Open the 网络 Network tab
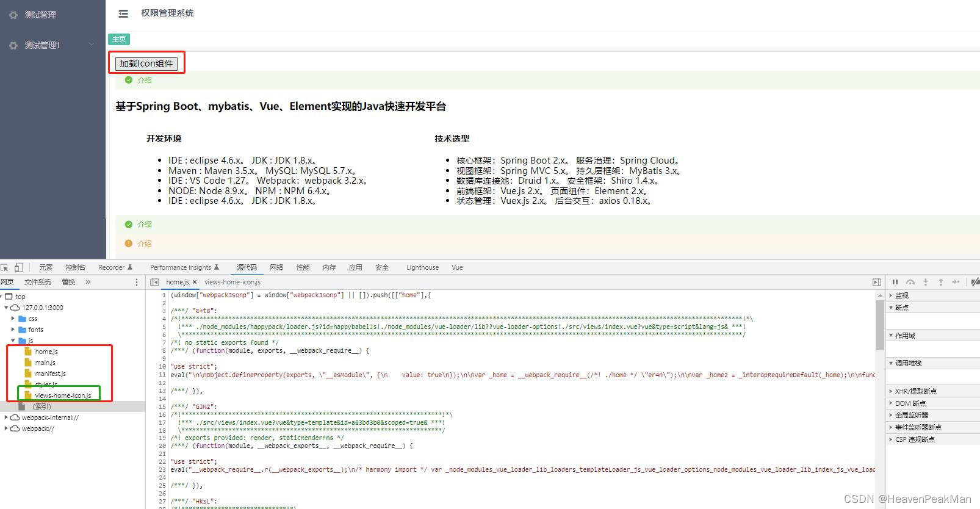This screenshot has width=980, height=509. [x=276, y=267]
